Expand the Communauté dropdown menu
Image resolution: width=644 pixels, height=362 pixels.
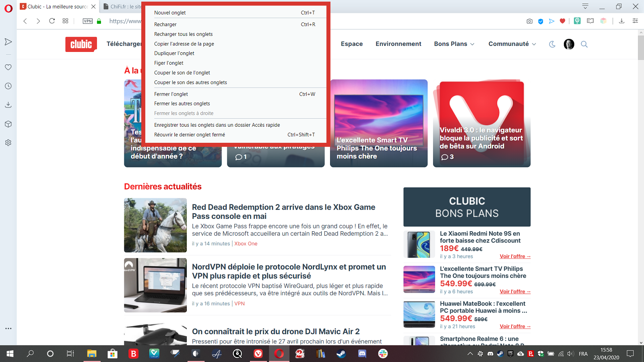pos(512,44)
